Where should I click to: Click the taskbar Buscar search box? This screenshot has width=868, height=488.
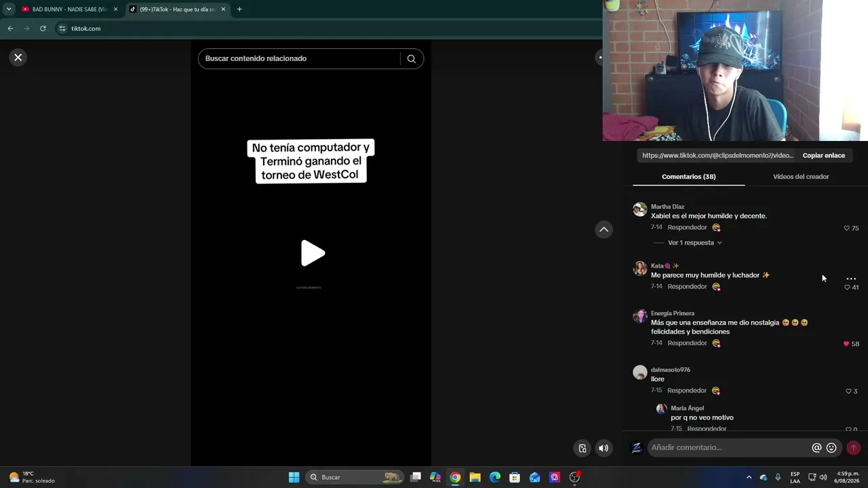(x=354, y=477)
